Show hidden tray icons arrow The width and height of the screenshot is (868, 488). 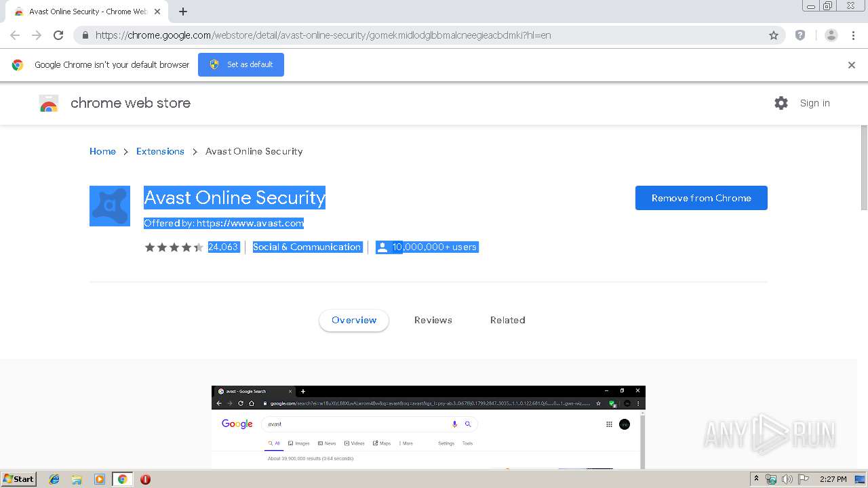756,479
